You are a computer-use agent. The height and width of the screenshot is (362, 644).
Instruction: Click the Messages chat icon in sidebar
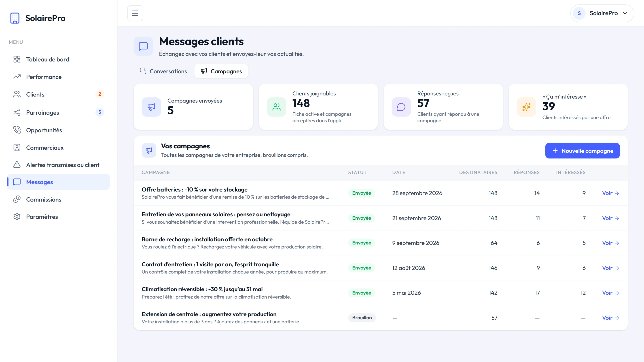click(x=17, y=182)
